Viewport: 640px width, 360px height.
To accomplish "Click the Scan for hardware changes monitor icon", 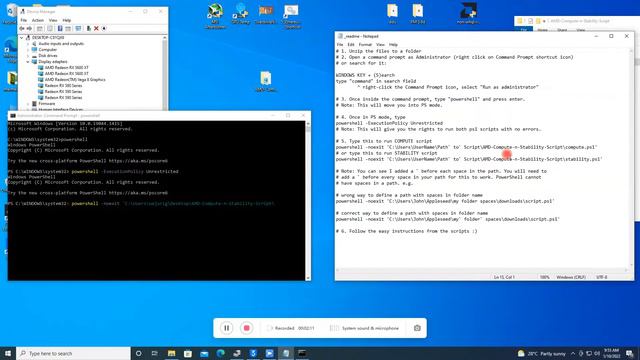I will point(78,29).
